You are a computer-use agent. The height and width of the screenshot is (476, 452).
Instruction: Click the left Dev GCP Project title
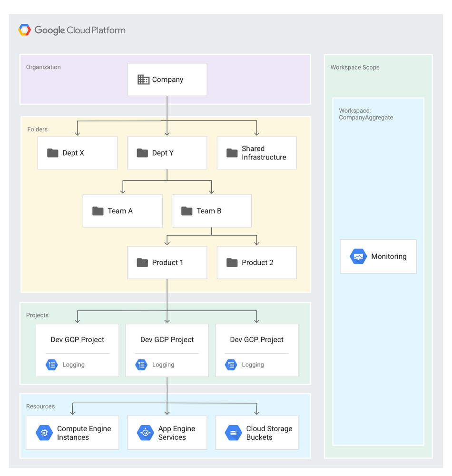pyautogui.click(x=78, y=340)
